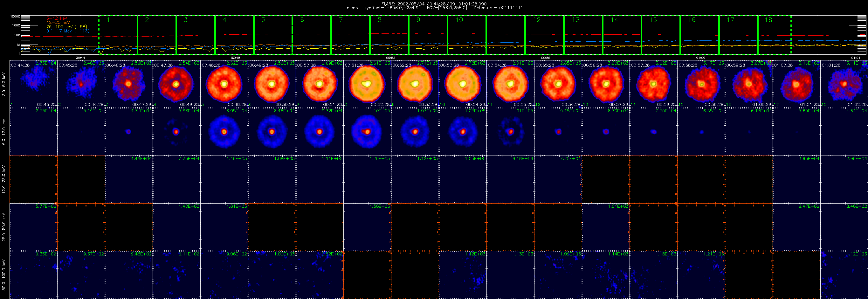The height and width of the screenshot is (299, 868).
Task: Click the red 3-12 keV legend entry
Action: [x=57, y=18]
